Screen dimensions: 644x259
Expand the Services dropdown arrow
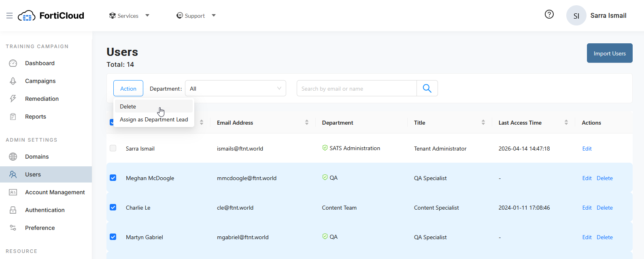click(147, 15)
